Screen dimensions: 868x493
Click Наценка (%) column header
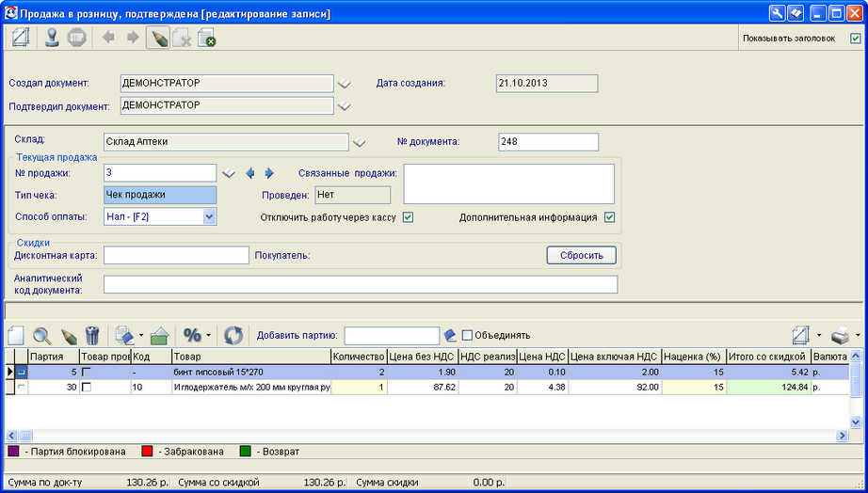694,357
